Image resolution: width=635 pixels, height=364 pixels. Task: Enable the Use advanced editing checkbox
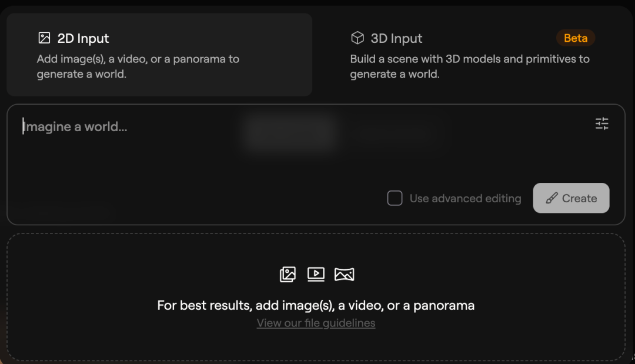pyautogui.click(x=395, y=198)
